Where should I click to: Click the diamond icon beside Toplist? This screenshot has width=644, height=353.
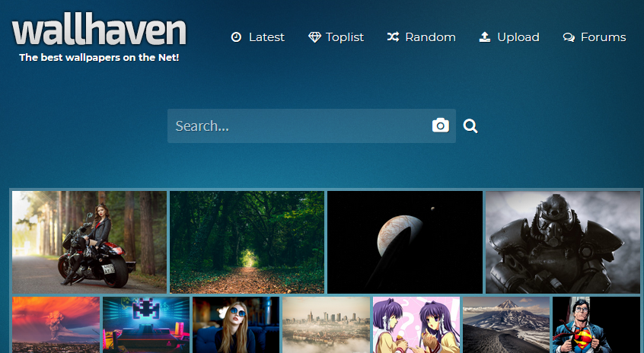point(314,37)
